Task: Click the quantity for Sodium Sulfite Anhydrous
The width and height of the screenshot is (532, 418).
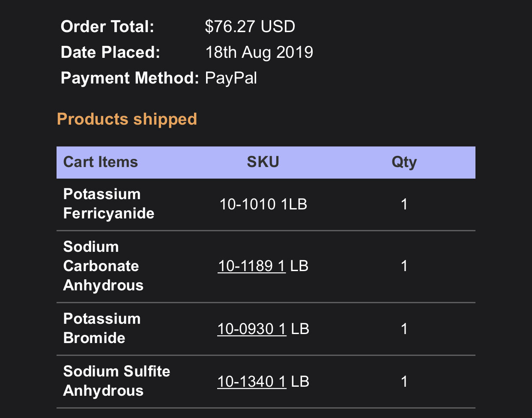Action: click(x=404, y=382)
